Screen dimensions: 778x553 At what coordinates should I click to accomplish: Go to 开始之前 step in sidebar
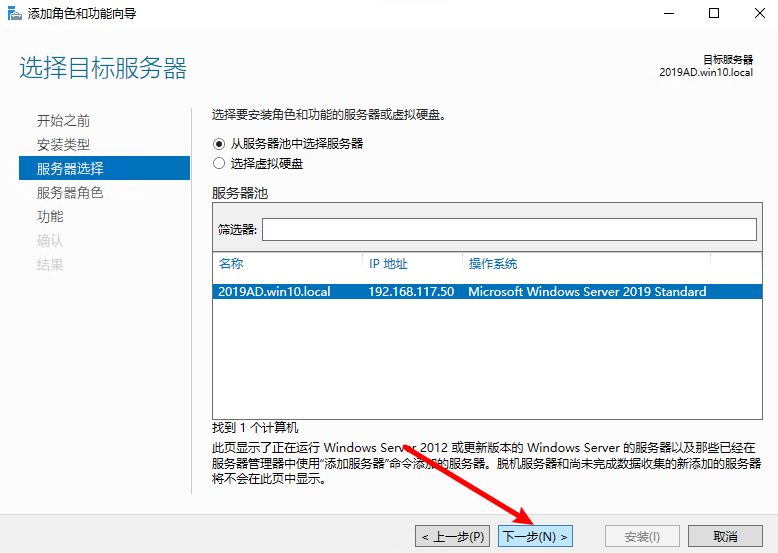[63, 121]
